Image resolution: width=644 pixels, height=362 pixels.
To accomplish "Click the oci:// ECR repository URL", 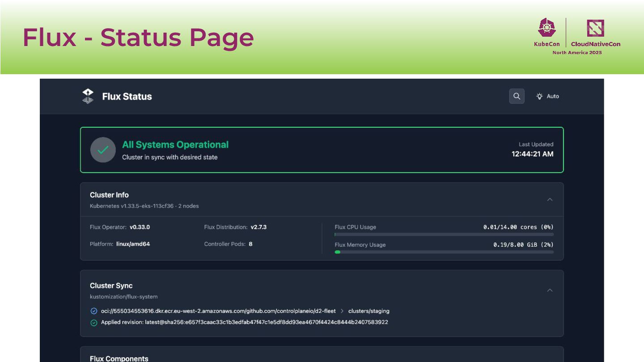I will [x=218, y=311].
